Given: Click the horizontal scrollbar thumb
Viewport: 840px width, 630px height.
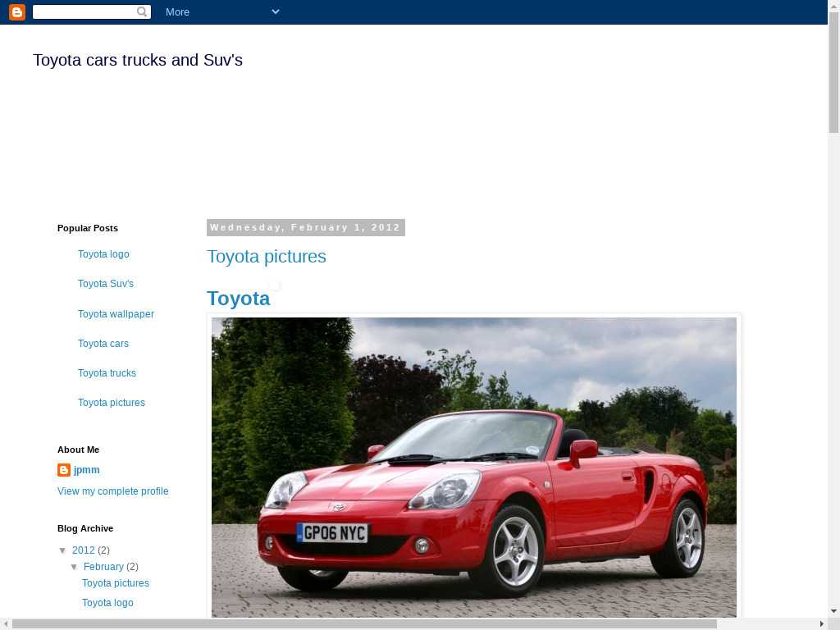Looking at the screenshot, I should tap(364, 624).
